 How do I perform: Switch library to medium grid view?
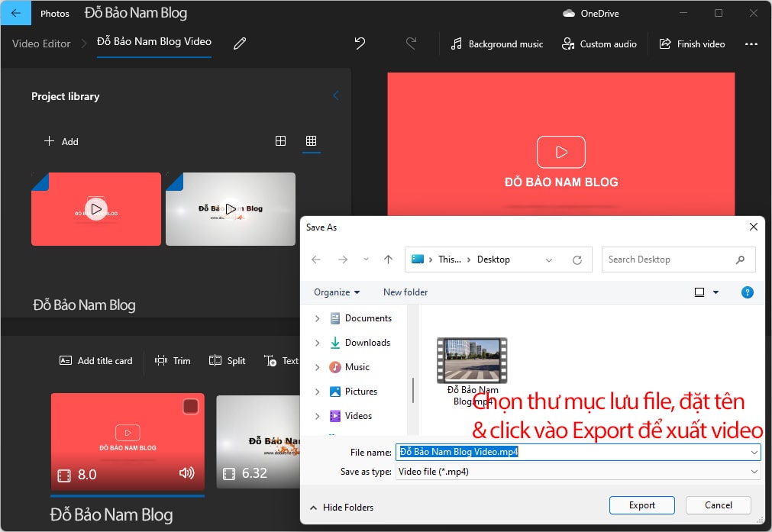point(281,141)
